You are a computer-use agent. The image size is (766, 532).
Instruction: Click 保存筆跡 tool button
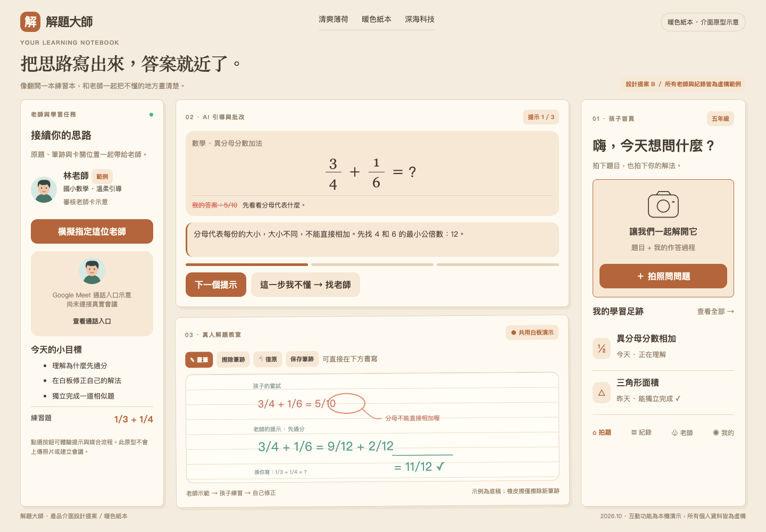[302, 359]
